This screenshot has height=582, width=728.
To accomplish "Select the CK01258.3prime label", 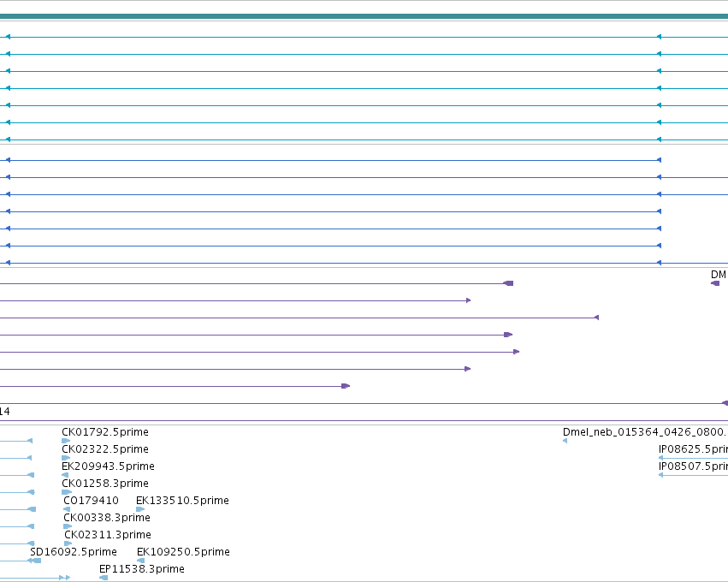I will tap(105, 484).
